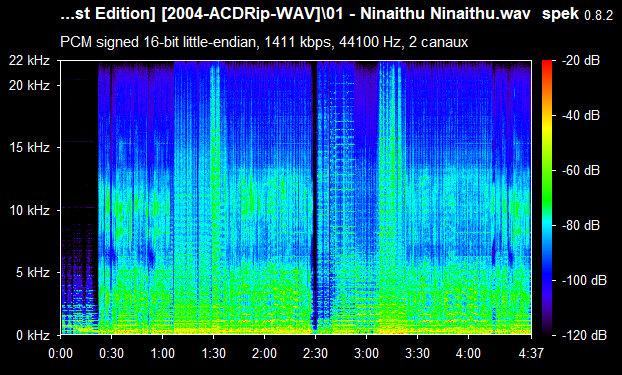Select the -60 dB green legend level
622x375 pixels.
(x=581, y=171)
